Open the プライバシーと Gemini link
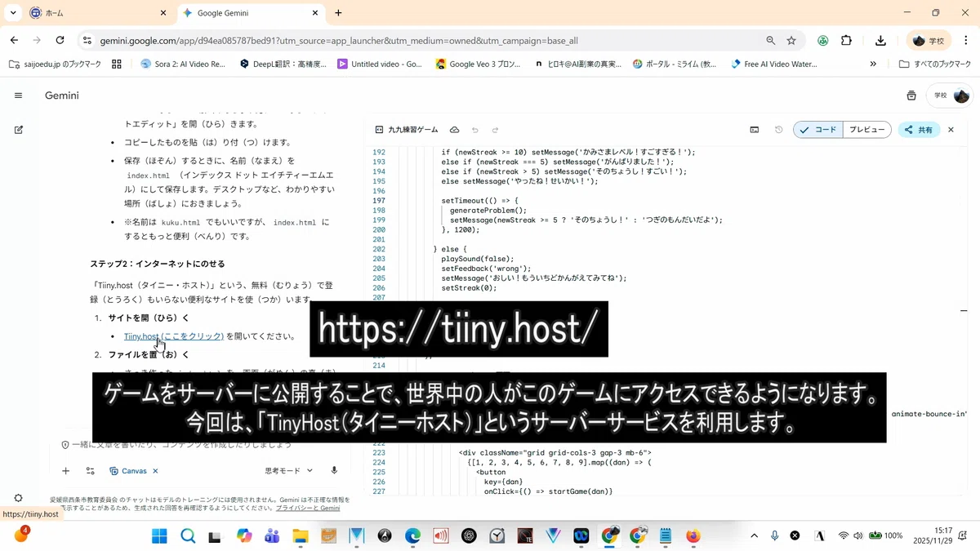 308,508
